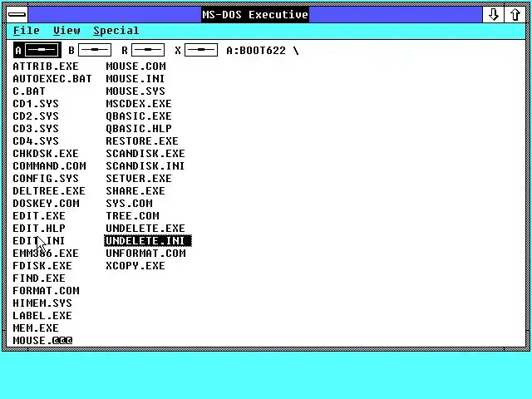This screenshot has height=399, width=532.
Task: Select LABEL.EXE file
Action: [x=42, y=316]
